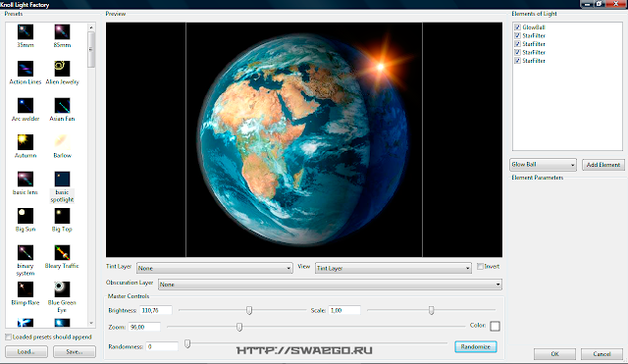Select the Blimp flare preset

[26, 289]
